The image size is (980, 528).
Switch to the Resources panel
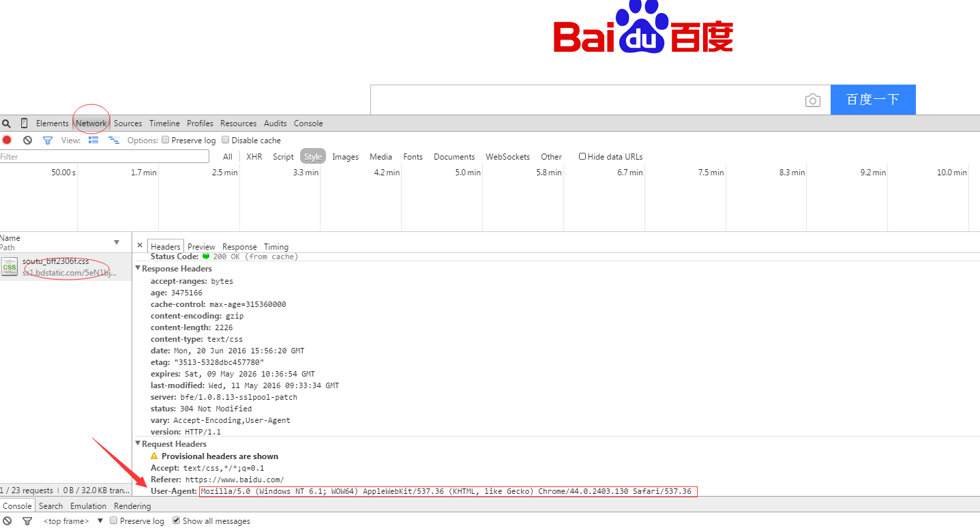point(239,123)
